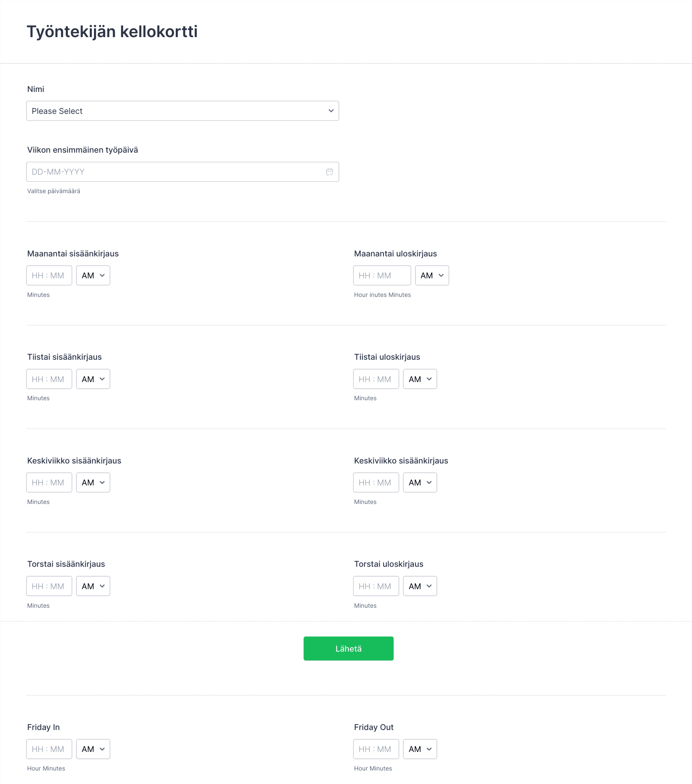This screenshot has width=692, height=784.
Task: Click Friday In time input
Action: click(x=49, y=749)
